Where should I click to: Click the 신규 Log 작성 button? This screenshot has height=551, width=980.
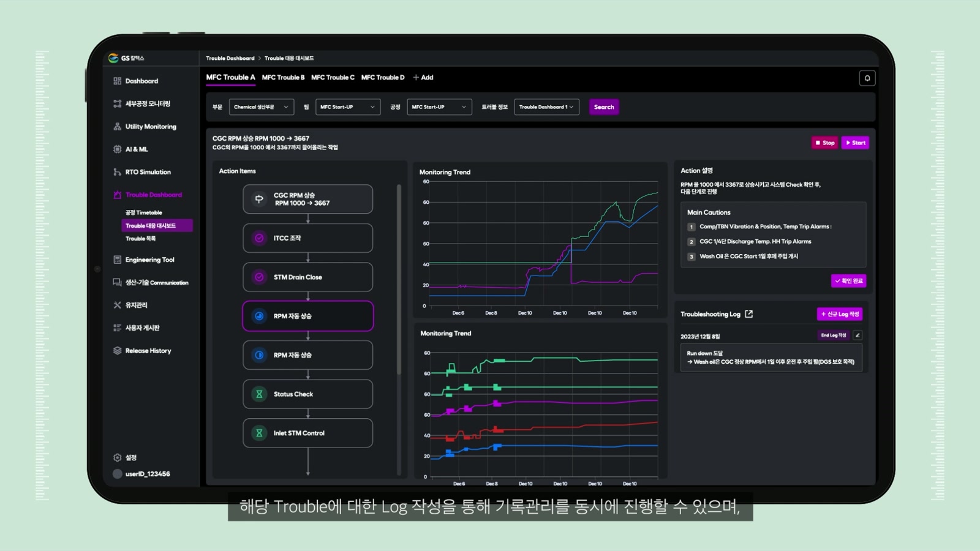pyautogui.click(x=840, y=314)
